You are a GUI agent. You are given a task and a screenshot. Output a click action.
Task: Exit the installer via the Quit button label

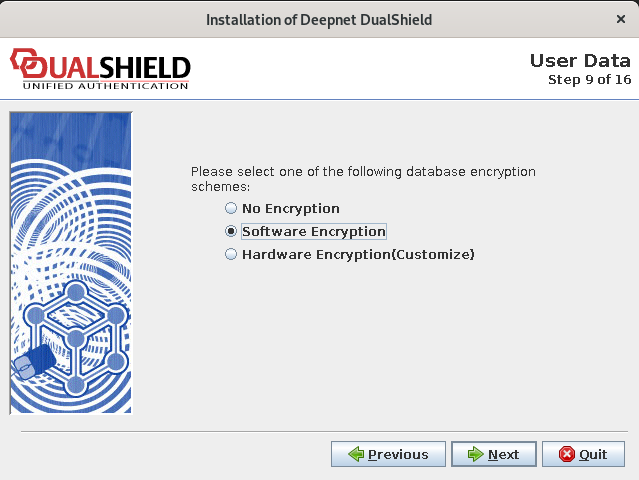point(593,454)
